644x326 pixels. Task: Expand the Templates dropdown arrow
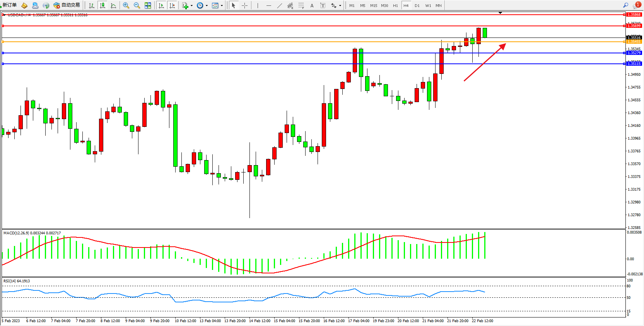[222, 5]
